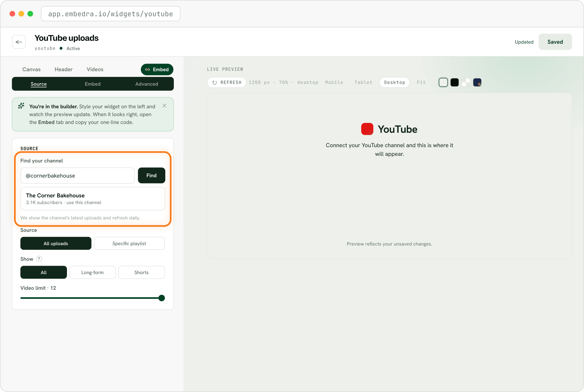This screenshot has width=584, height=392.
Task: Select All uploads source option
Action: click(x=56, y=243)
